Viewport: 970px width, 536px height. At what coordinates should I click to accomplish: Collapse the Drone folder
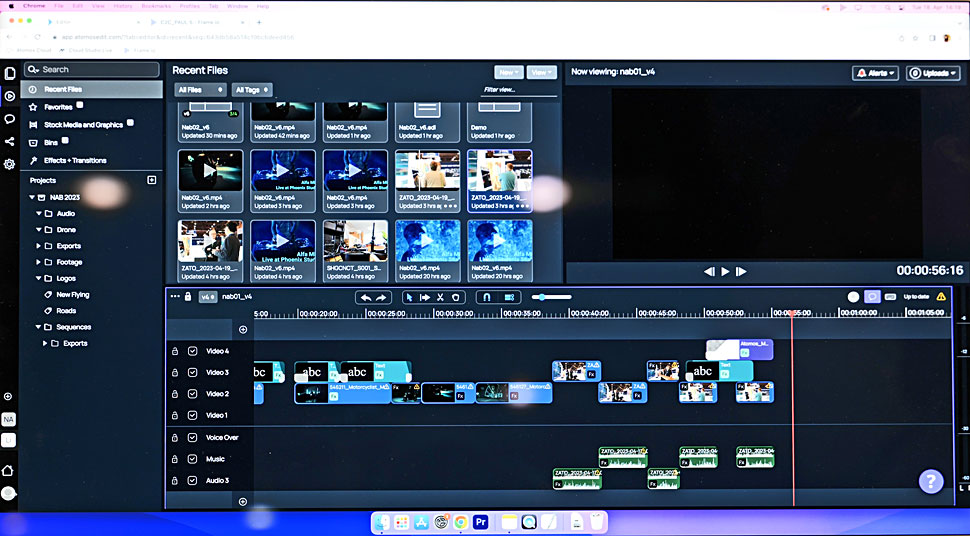pyautogui.click(x=38, y=230)
